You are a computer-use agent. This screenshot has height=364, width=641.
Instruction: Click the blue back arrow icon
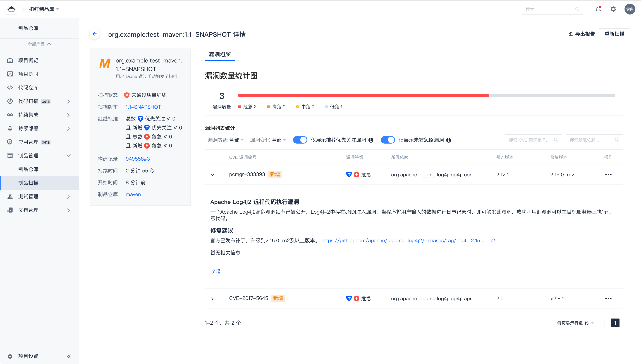click(x=95, y=34)
